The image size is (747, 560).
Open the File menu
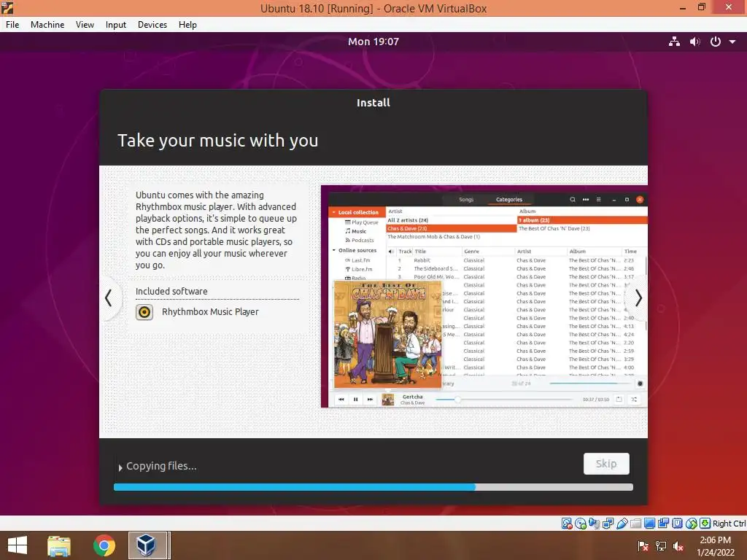(12, 25)
